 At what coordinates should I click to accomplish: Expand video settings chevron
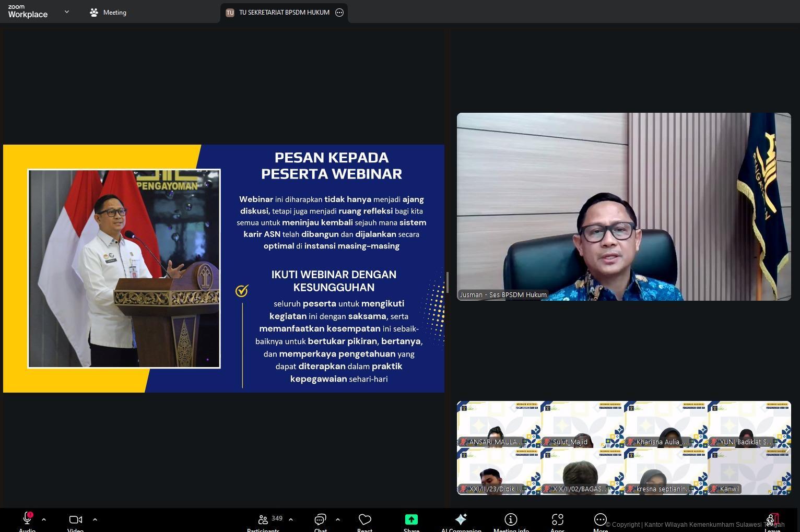95,519
